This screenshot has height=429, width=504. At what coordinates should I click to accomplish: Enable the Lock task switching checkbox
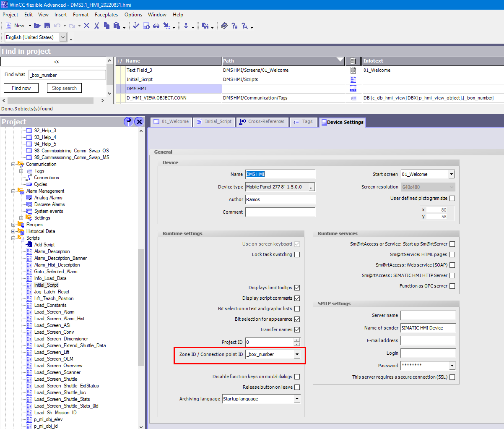pos(297,254)
